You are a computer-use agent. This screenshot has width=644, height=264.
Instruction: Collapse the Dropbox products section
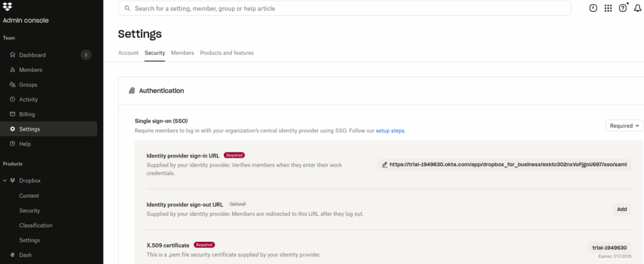pos(4,181)
